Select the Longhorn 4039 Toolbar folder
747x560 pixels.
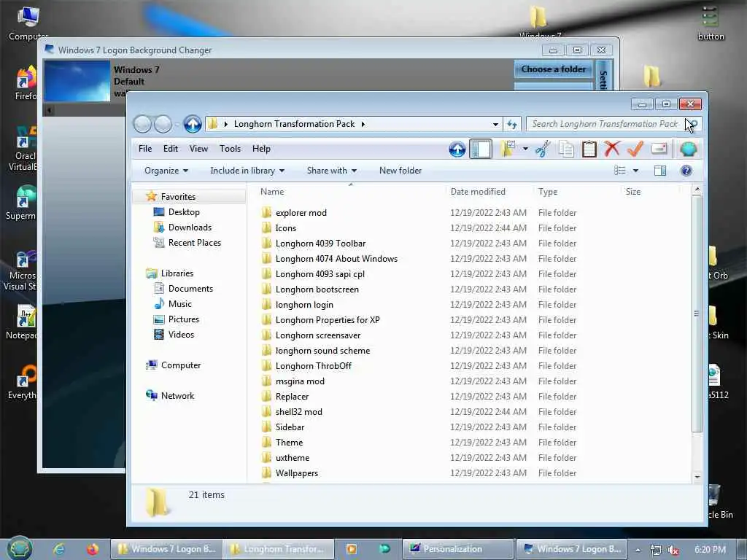[320, 244]
